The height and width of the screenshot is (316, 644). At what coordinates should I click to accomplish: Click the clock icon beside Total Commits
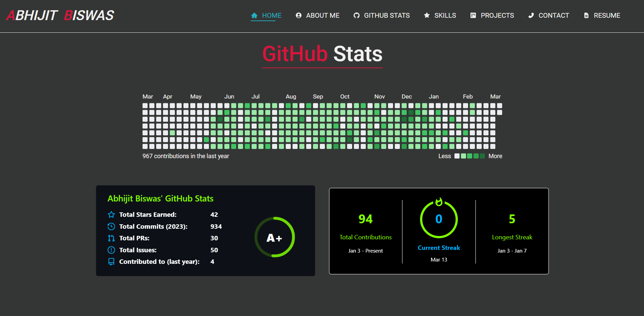click(111, 226)
